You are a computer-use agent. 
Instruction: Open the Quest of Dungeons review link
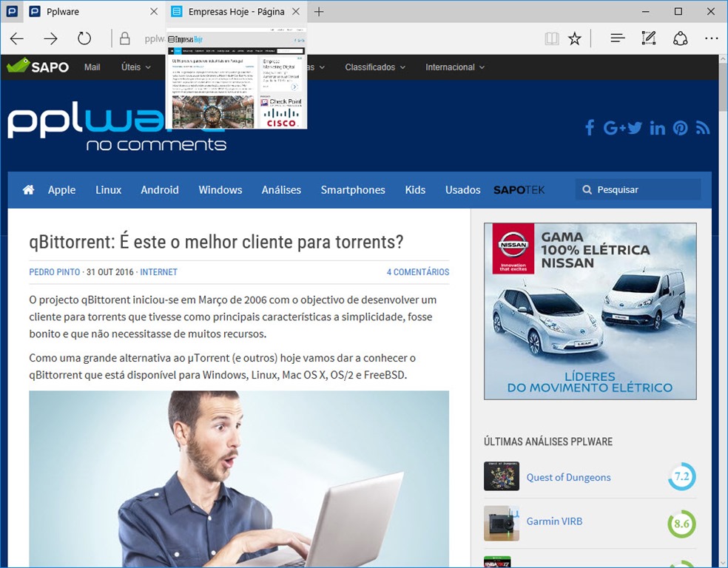(568, 477)
